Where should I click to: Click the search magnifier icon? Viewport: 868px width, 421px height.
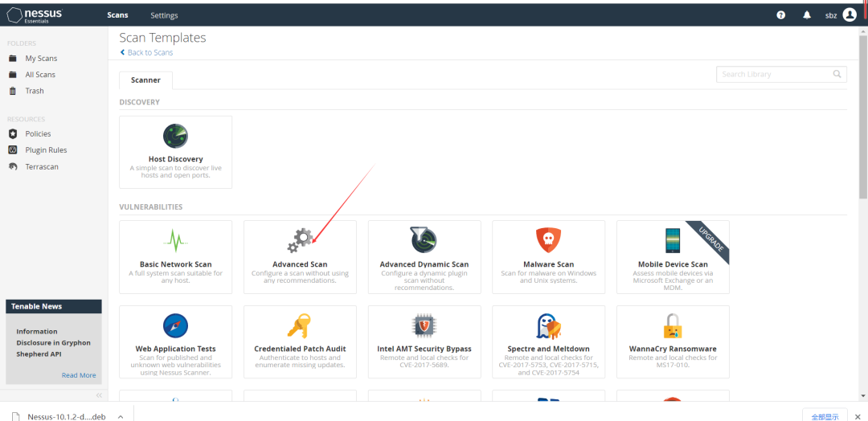837,74
